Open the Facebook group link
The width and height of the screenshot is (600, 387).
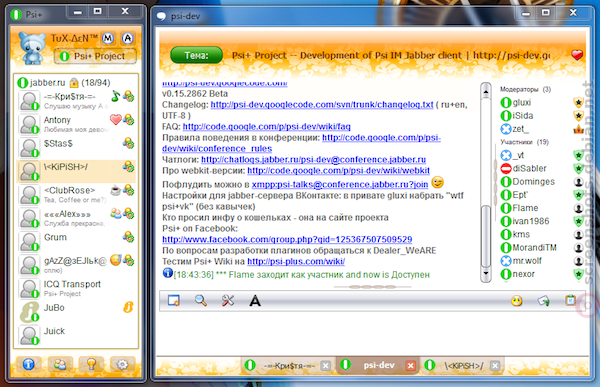point(287,240)
